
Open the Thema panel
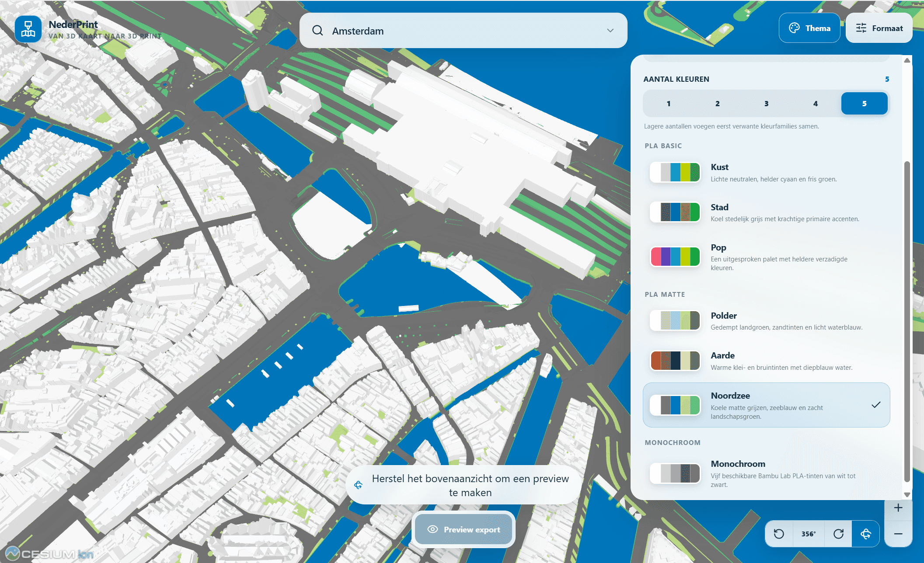pos(809,28)
